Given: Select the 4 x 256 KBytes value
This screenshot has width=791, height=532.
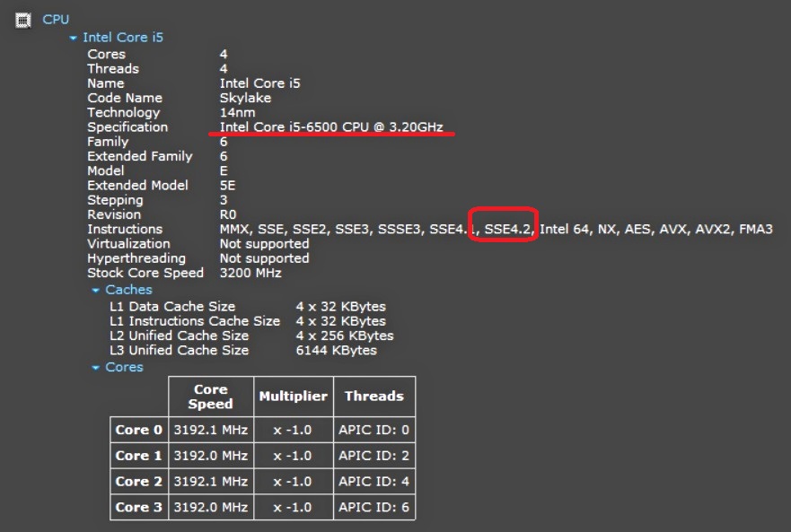Looking at the screenshot, I should pyautogui.click(x=345, y=336).
